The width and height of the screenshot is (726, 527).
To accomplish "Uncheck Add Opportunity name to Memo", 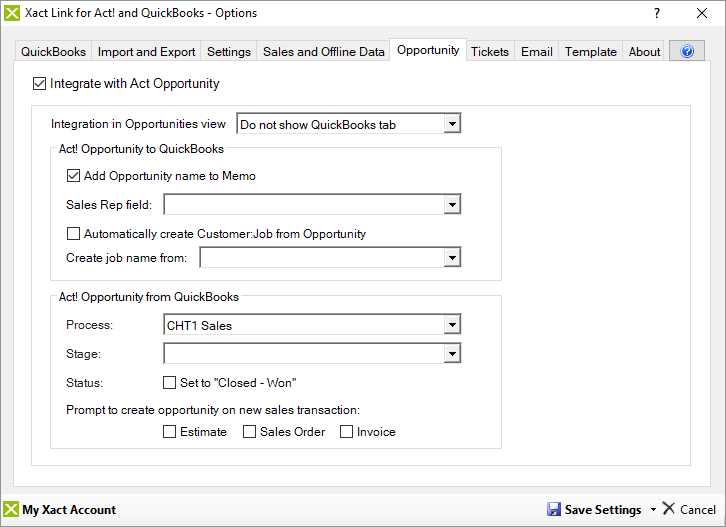I will 73,176.
